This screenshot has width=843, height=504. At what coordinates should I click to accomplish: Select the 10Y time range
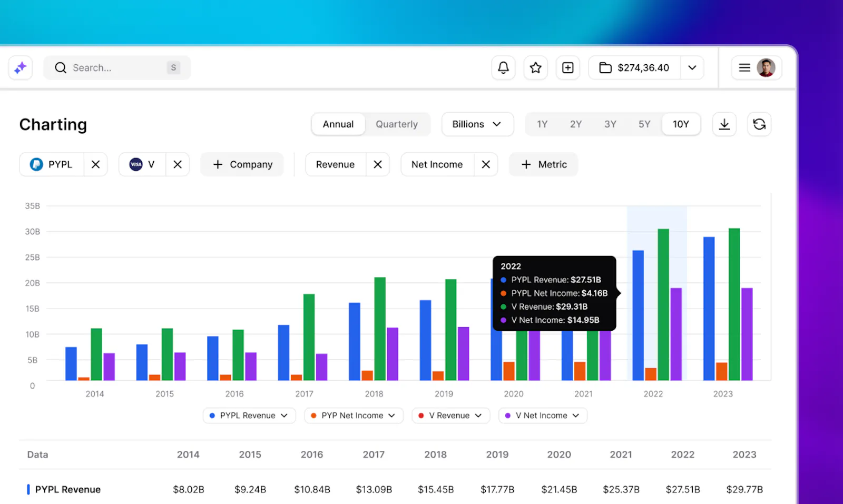pyautogui.click(x=681, y=124)
